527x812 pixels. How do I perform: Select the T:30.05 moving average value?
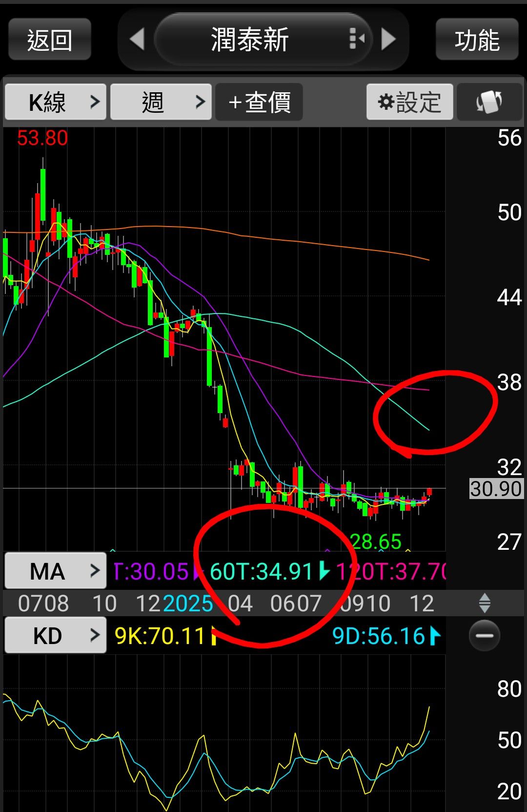(x=151, y=571)
